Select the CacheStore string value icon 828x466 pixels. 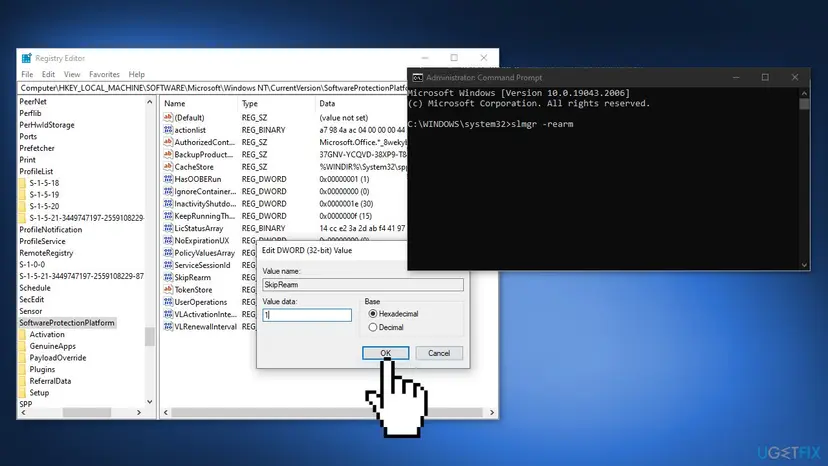point(168,166)
